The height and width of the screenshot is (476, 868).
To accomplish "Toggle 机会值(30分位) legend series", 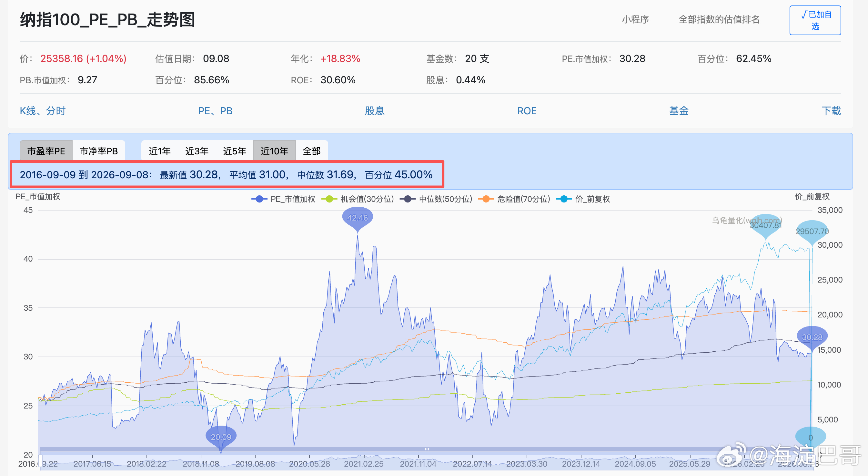I will pos(358,199).
